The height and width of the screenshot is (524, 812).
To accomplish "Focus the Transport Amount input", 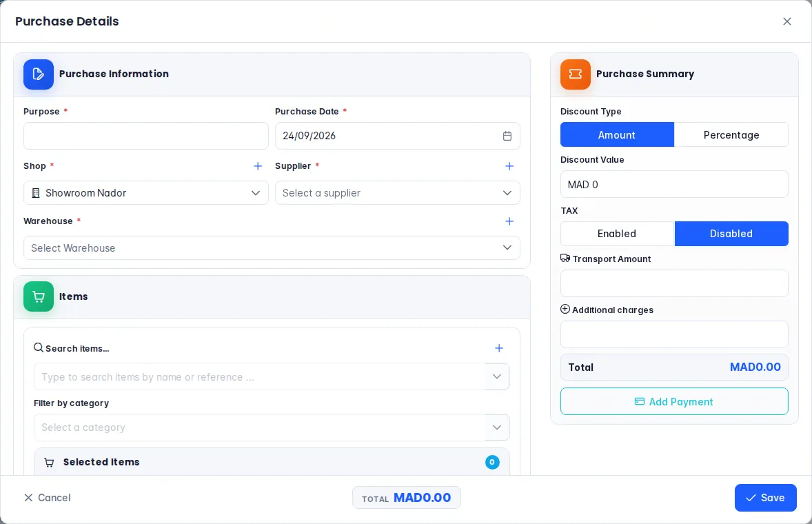I will click(x=674, y=283).
